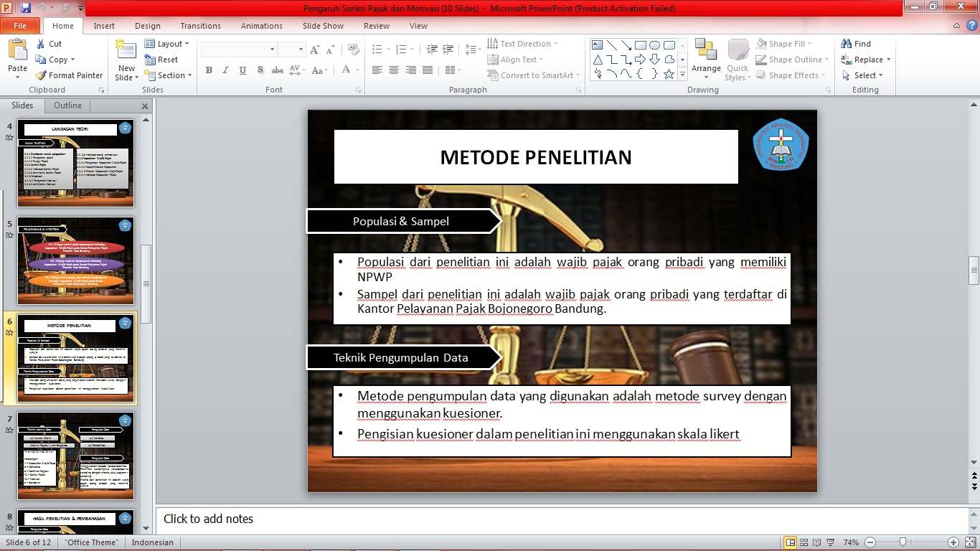Select slide 7 thumbnail
The height and width of the screenshot is (551, 980).
click(x=75, y=456)
